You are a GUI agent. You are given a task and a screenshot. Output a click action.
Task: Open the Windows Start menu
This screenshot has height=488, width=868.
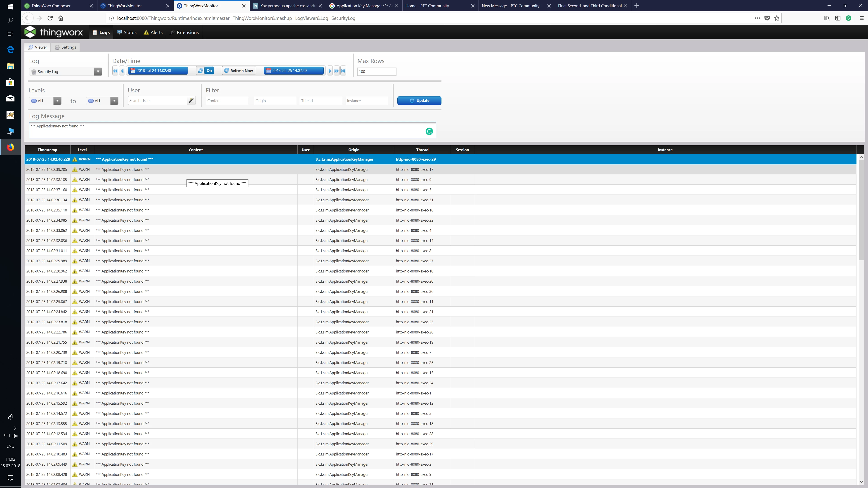[x=10, y=6]
